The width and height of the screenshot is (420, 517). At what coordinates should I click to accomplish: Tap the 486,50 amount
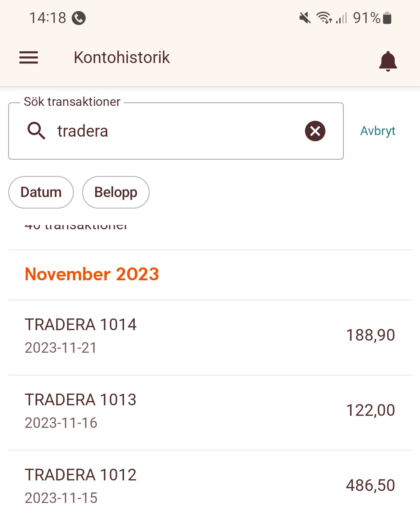[370, 485]
